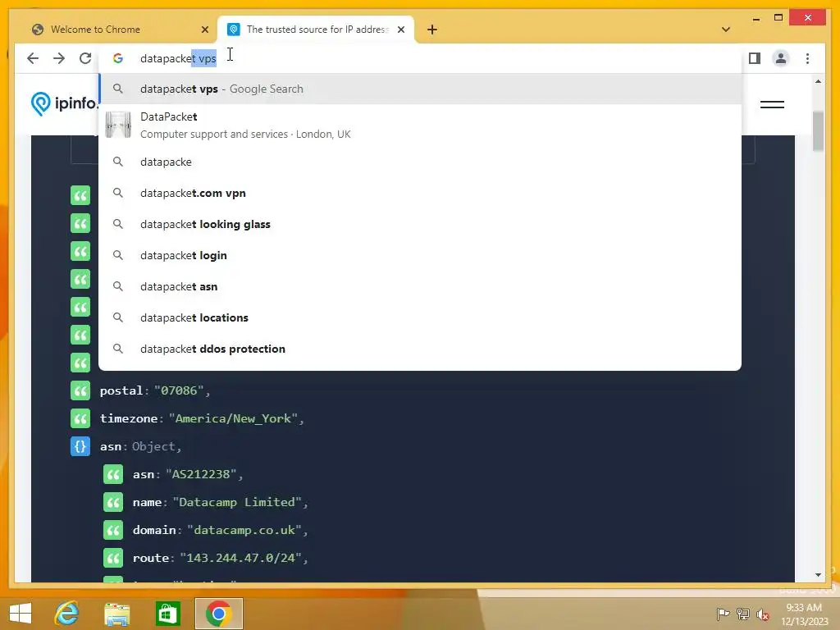The height and width of the screenshot is (630, 840).
Task: Choose datapacket.com vpn suggestion
Action: (421, 193)
